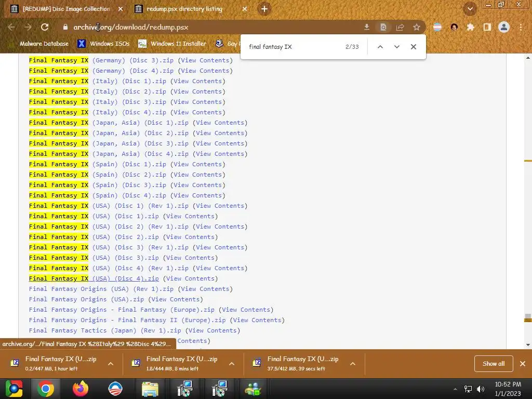Open the blue striped circle taskbar app
Image resolution: width=532 pixels, height=399 pixels.
[115, 389]
